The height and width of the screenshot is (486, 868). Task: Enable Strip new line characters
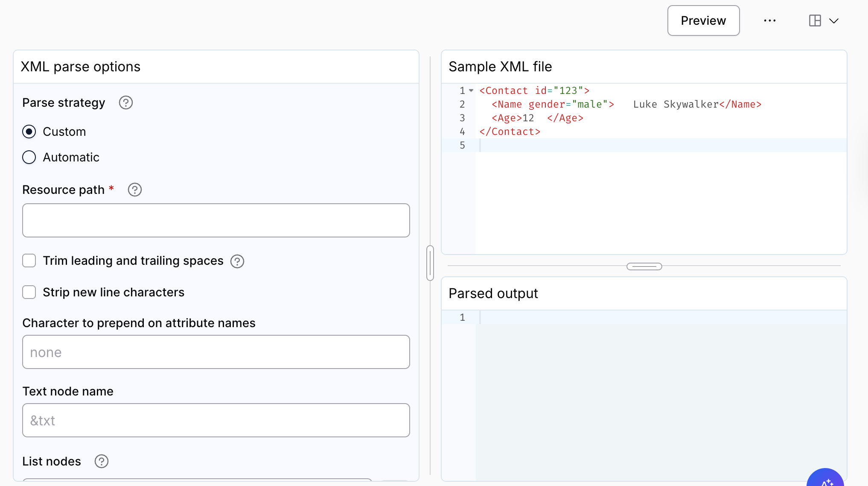29,292
